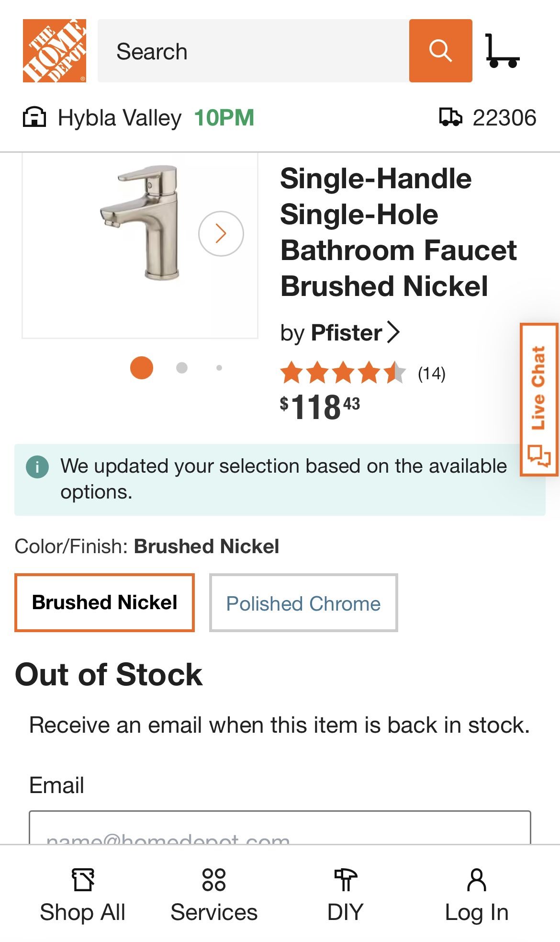
Task: Select the Brushed Nickel finish option
Action: click(105, 602)
